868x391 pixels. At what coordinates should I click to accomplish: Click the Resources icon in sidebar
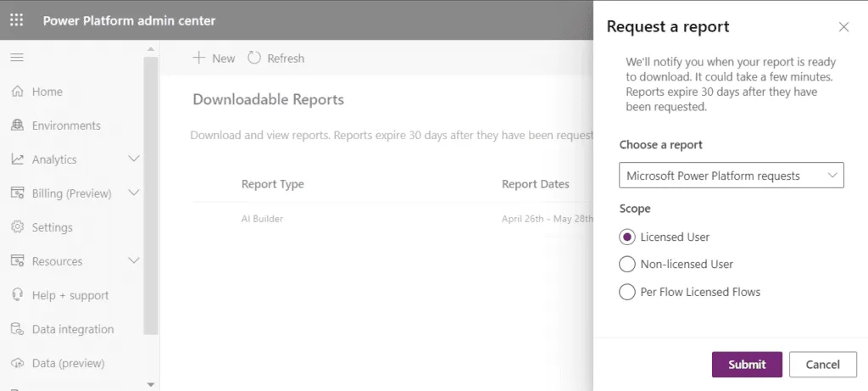point(17,260)
